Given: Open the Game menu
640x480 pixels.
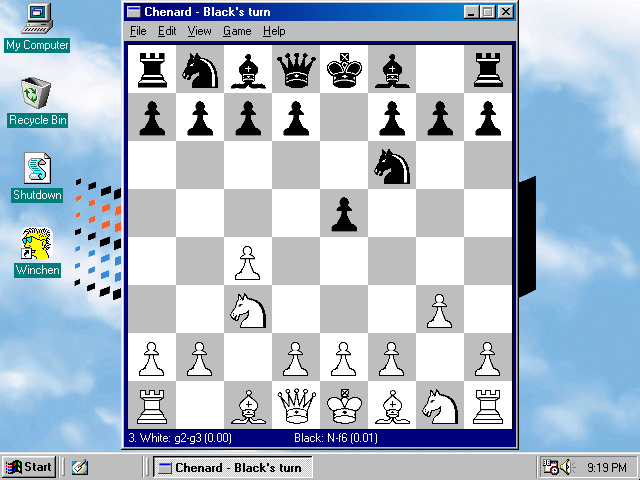Looking at the screenshot, I should 237,31.
